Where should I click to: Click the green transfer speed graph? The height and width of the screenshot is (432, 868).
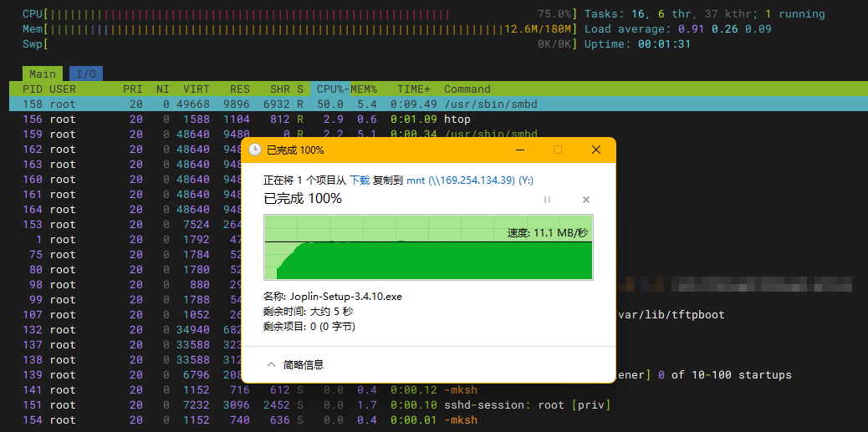point(428,247)
